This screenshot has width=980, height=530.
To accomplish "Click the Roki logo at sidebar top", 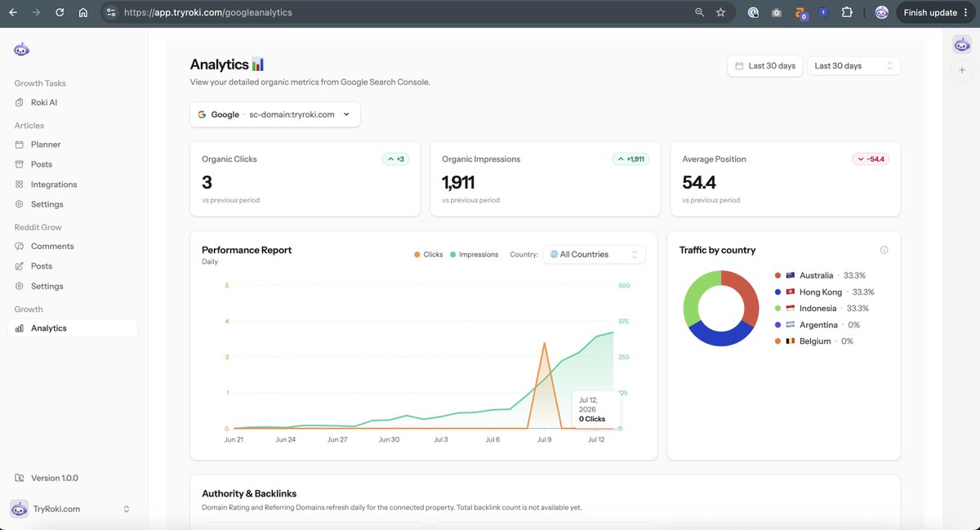I will (21, 49).
